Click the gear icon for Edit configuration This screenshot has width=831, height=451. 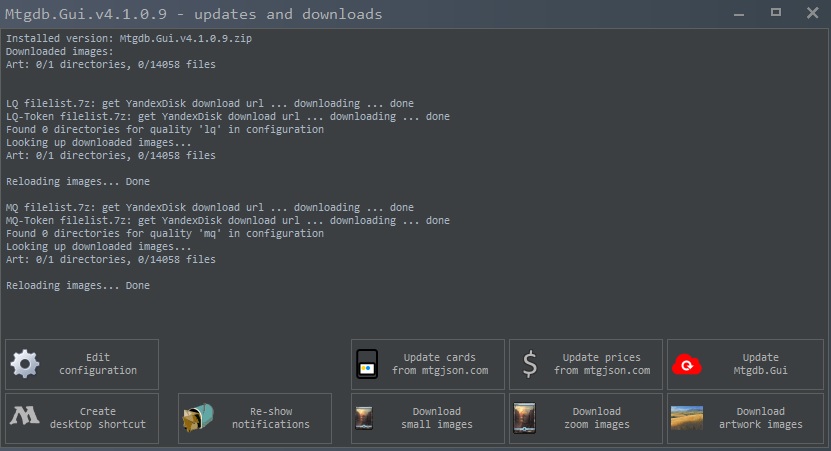25,364
